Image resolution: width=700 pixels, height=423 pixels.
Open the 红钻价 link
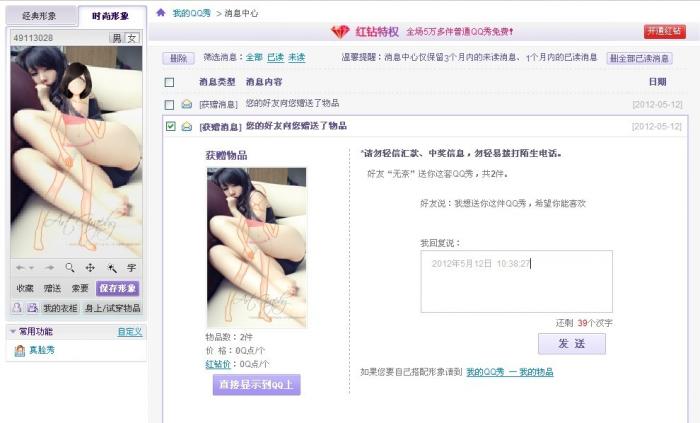[x=218, y=364]
